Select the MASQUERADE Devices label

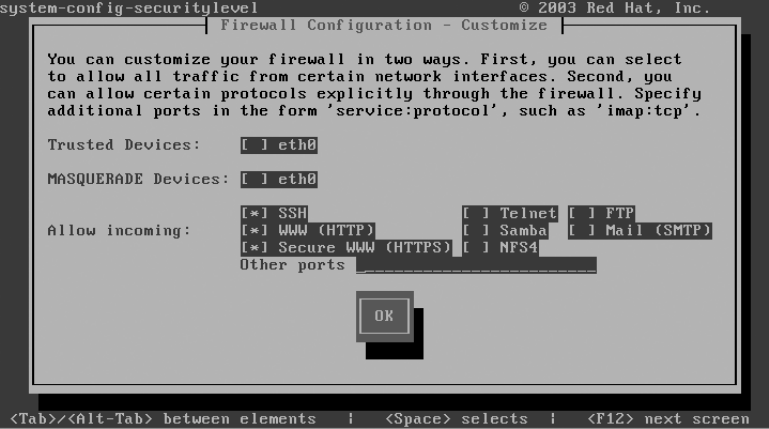[x=138, y=179]
